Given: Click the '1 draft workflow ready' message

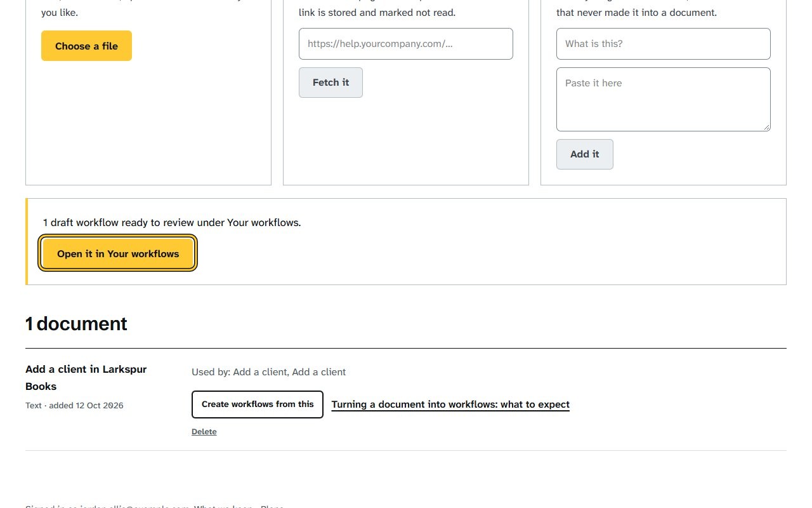Looking at the screenshot, I should point(172,222).
